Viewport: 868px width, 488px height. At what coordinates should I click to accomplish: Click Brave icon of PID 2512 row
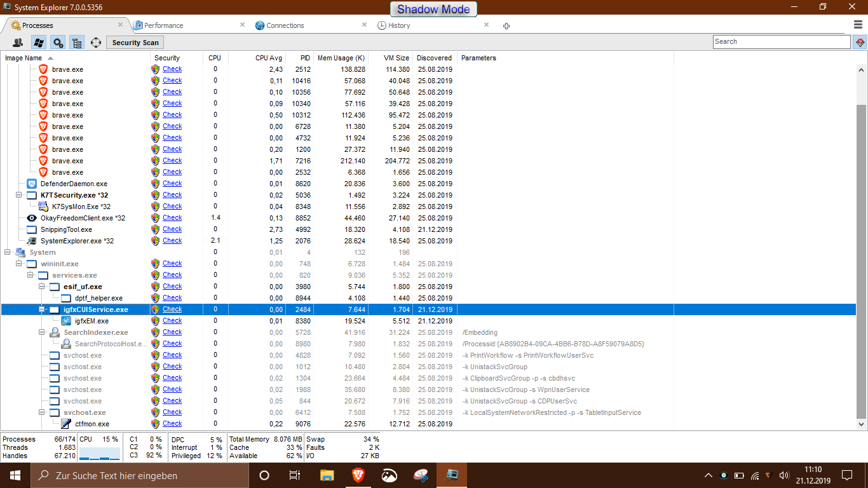[43, 69]
